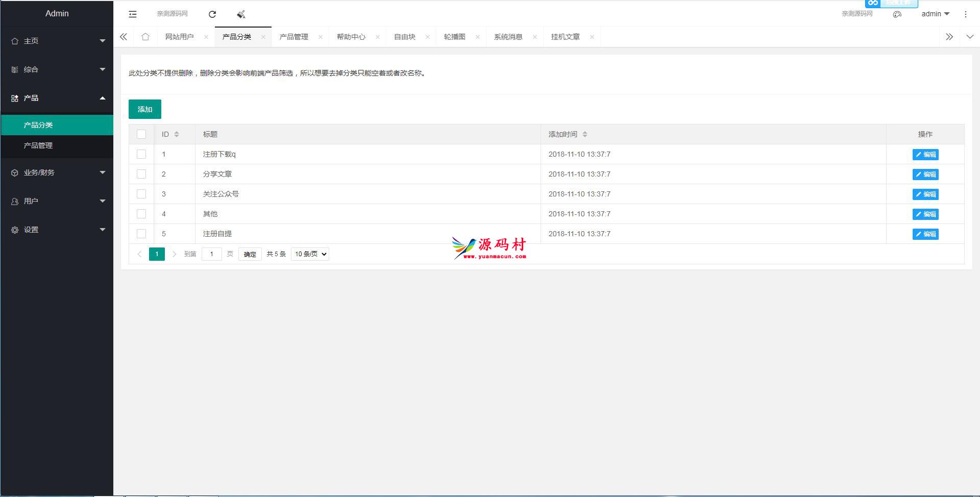Viewport: 980px width, 497px height.
Task: Click the 亲测源码网 link in top-left header
Action: [173, 14]
